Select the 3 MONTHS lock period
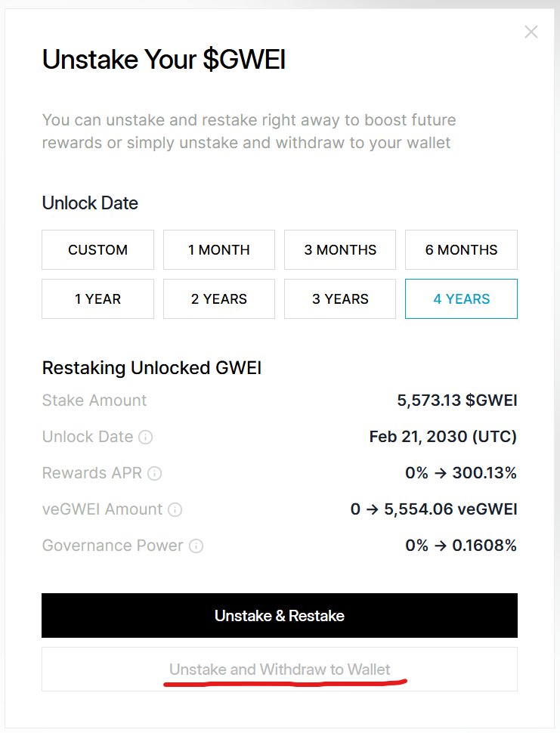The width and height of the screenshot is (560, 733). pos(340,250)
